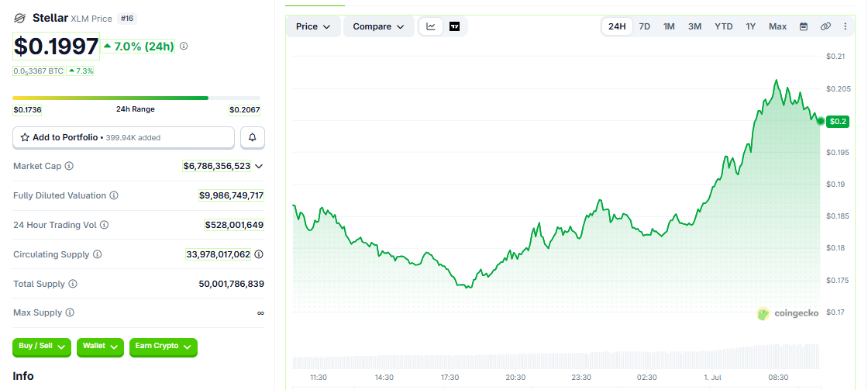Click the 0.0₅3367 BTC price text

[x=38, y=71]
